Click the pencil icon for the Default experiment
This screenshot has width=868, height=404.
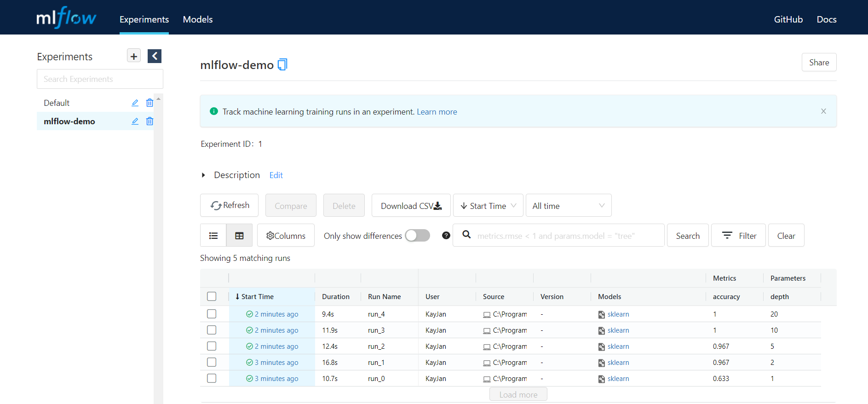135,103
